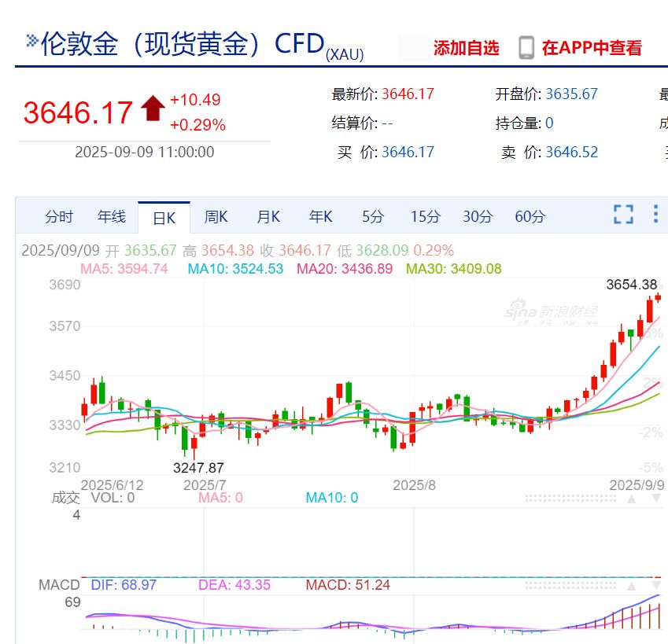This screenshot has height=644, width=668.
Task: Click 添加自选 to add to watchlist
Action: click(x=466, y=48)
